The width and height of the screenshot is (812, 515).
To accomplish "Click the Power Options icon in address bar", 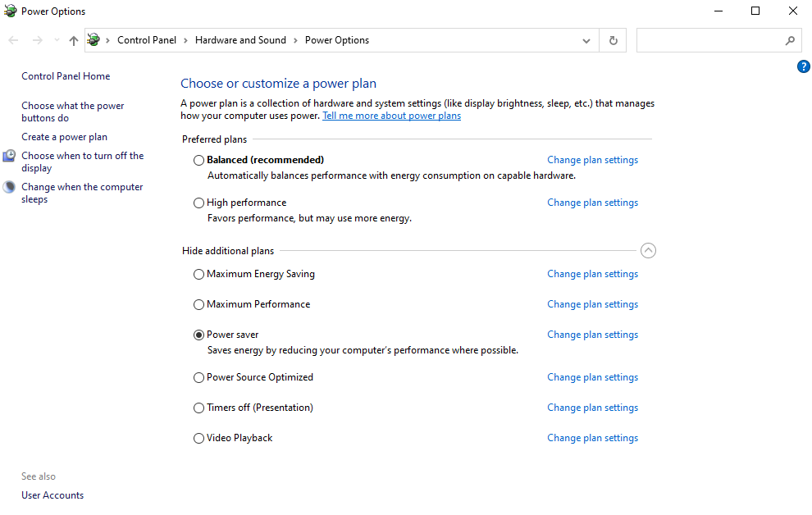I will click(93, 39).
